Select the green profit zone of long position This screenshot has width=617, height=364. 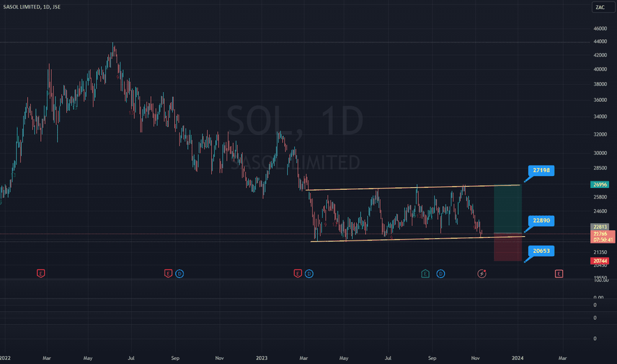(508, 209)
